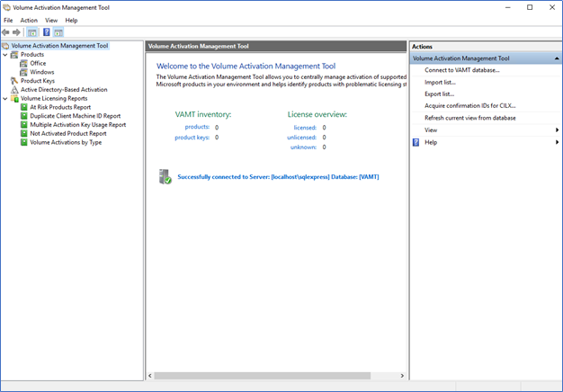Click the Help icon in Actions pane
This screenshot has width=563, height=392.
click(x=416, y=143)
